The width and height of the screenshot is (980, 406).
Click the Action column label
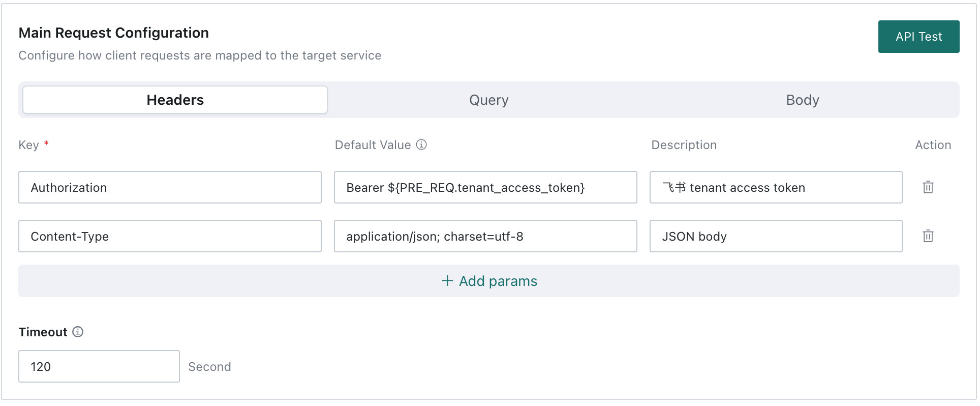(933, 145)
